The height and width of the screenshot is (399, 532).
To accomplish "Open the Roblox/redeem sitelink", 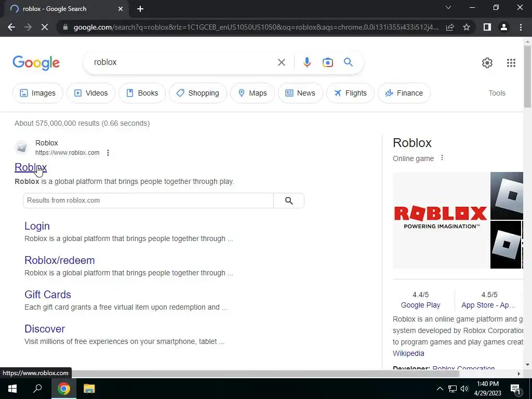I will [60, 260].
